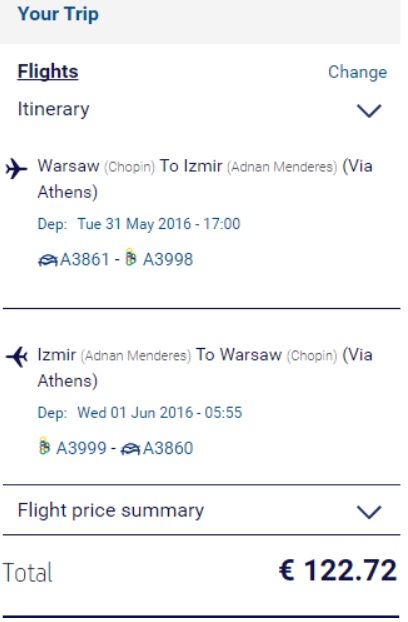Select the Your Trip header
The image size is (408, 622).
(x=58, y=14)
